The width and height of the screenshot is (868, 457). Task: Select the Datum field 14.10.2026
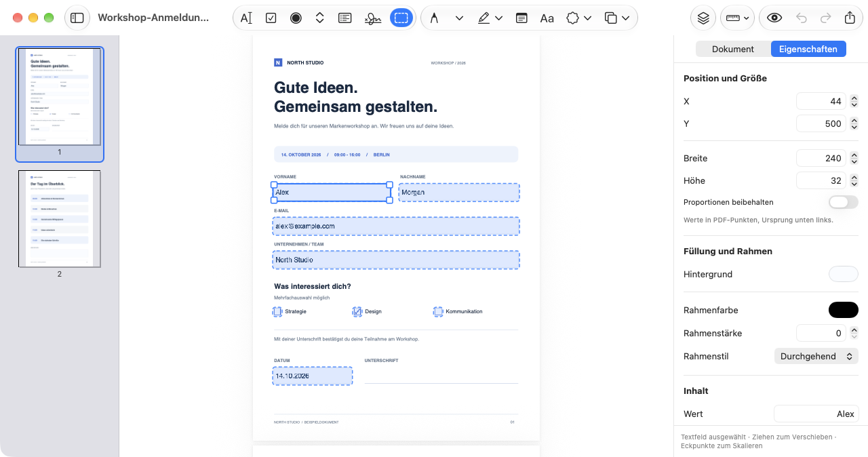(313, 376)
